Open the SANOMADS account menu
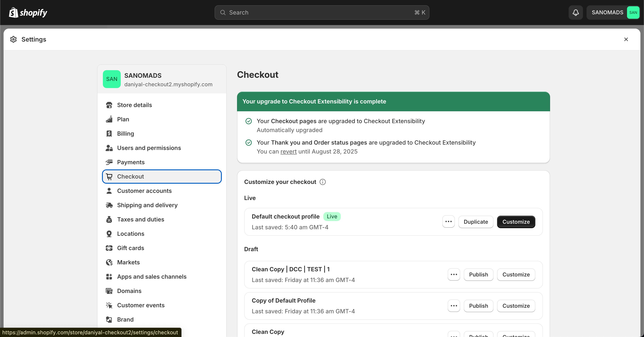Screen dimensions: 644x337 613,13
